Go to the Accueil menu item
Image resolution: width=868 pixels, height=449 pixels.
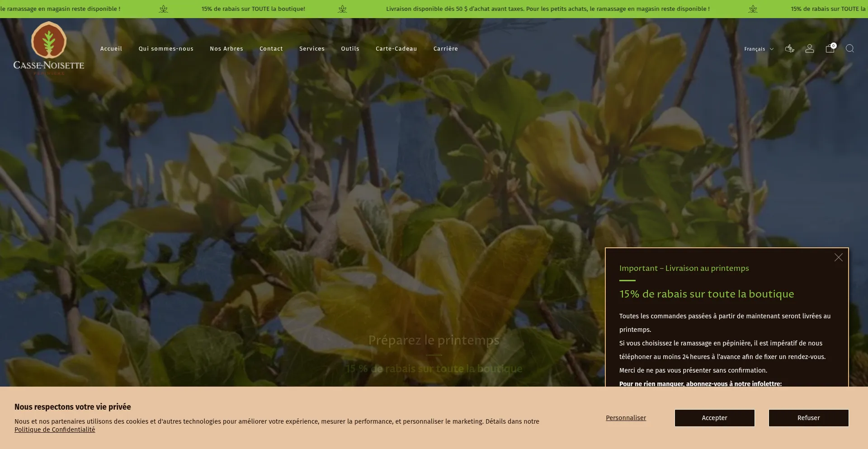111,48
